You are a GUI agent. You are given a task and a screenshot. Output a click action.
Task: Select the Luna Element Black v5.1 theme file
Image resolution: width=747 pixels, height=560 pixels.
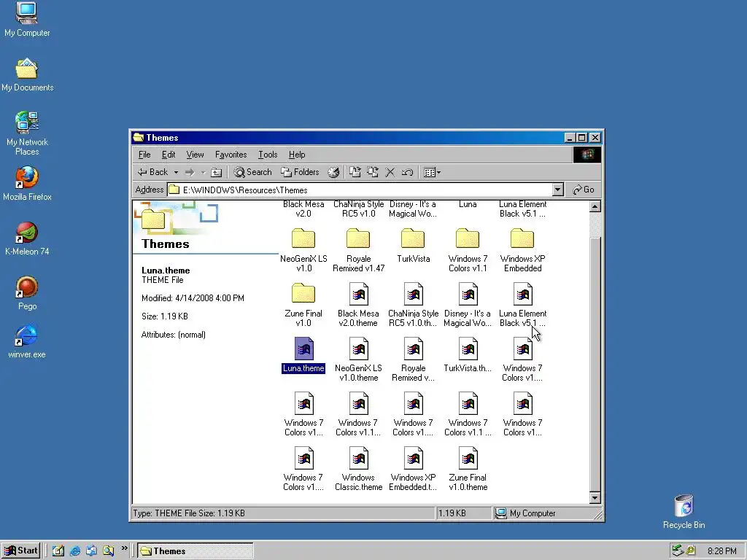522,306
